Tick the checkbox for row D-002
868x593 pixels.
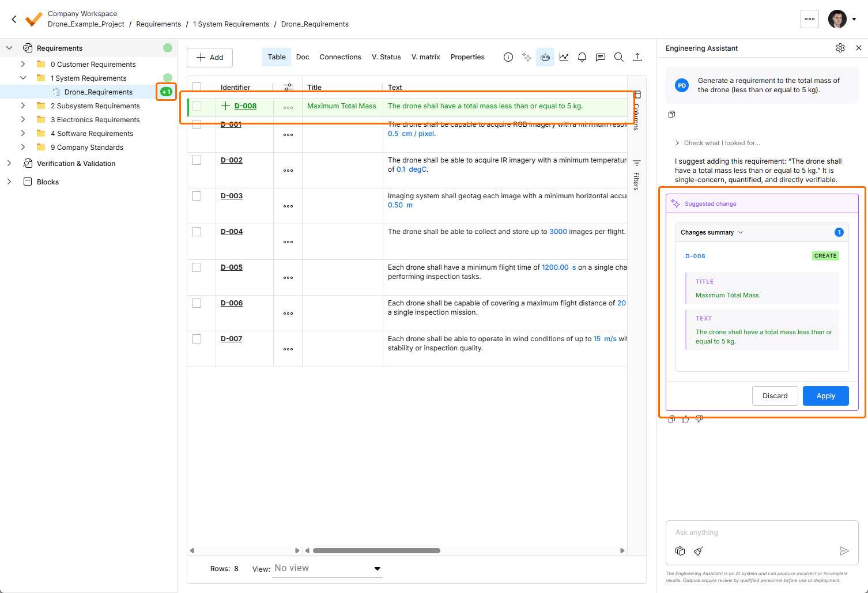tap(197, 160)
